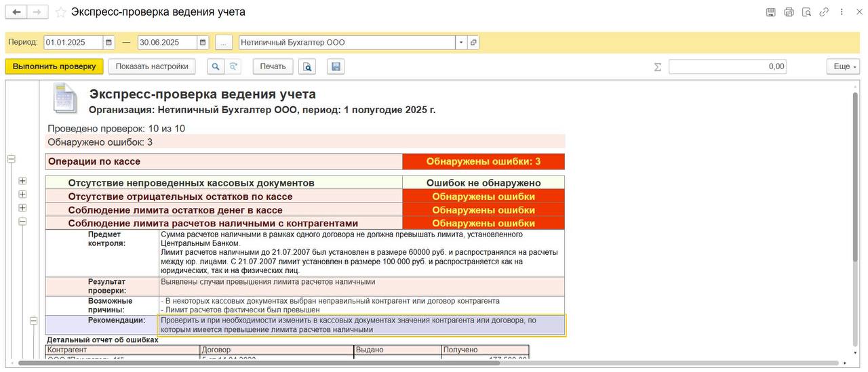Expand Отсутствие непроведенных кассовых документов row
The width and height of the screenshot is (868, 372).
tap(22, 181)
